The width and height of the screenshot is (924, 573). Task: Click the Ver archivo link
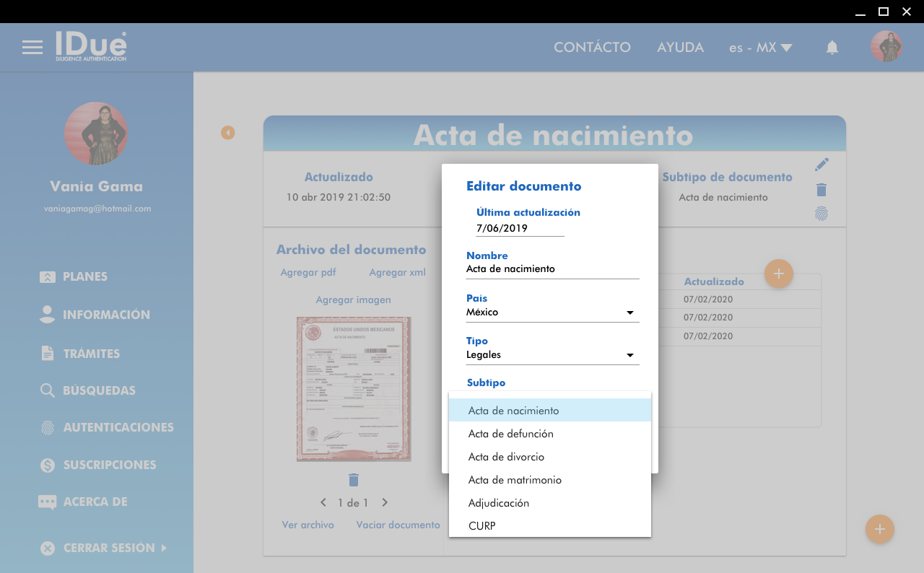[308, 525]
